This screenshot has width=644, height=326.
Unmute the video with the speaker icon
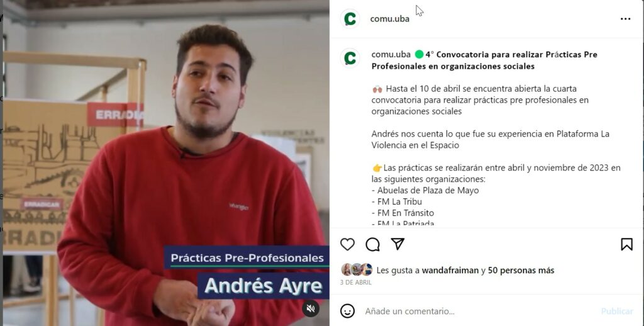coord(311,308)
